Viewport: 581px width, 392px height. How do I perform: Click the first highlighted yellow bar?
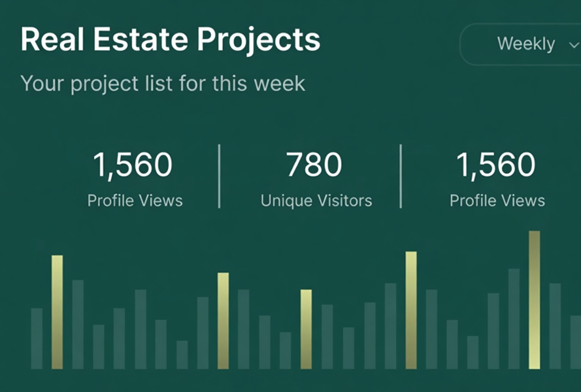[x=57, y=312]
